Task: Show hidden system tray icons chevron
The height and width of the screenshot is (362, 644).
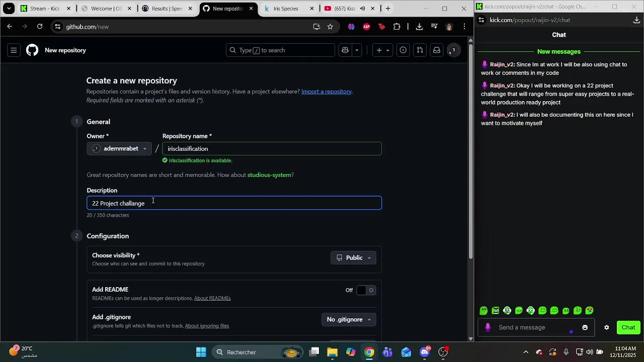Action: (526, 352)
